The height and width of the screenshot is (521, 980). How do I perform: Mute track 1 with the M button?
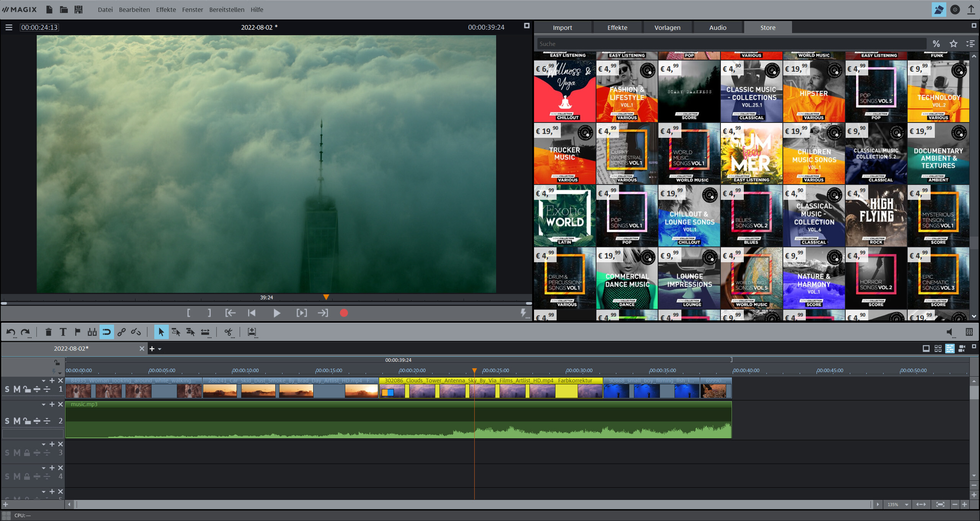[16, 389]
